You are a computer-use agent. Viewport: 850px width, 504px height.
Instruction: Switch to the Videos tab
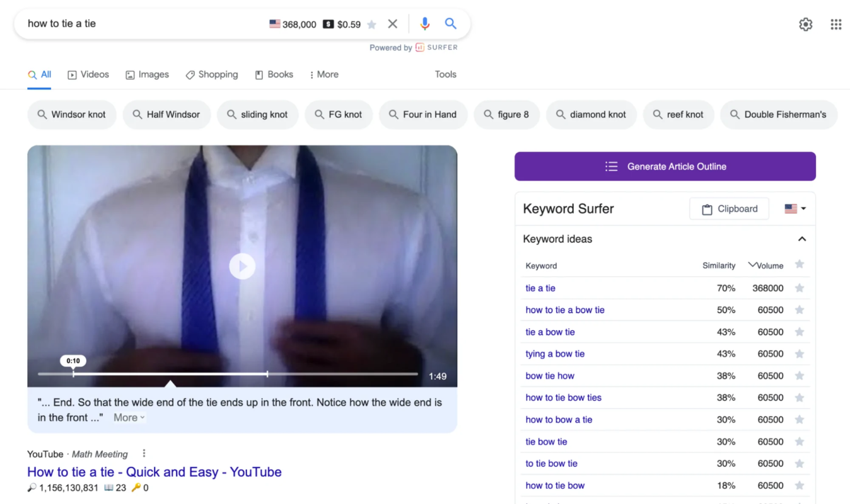click(x=88, y=74)
